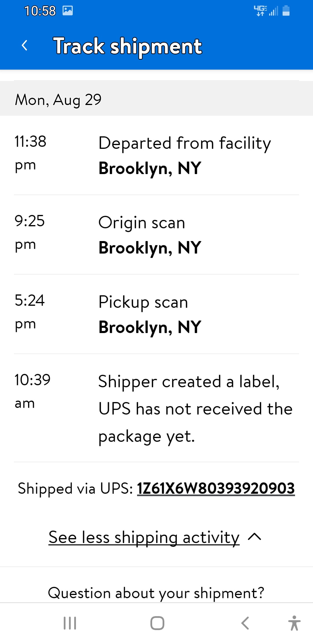The height and width of the screenshot is (644, 313).
Task: Tap Question about your shipment text
Action: tap(156, 593)
